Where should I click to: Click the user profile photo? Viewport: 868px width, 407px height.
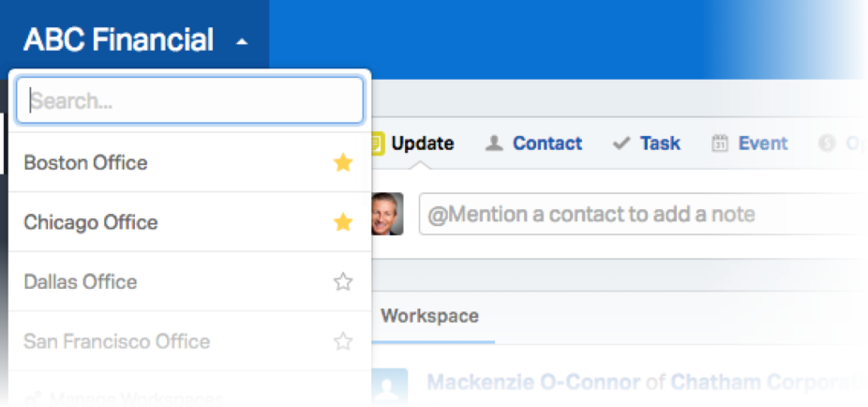coord(387,214)
